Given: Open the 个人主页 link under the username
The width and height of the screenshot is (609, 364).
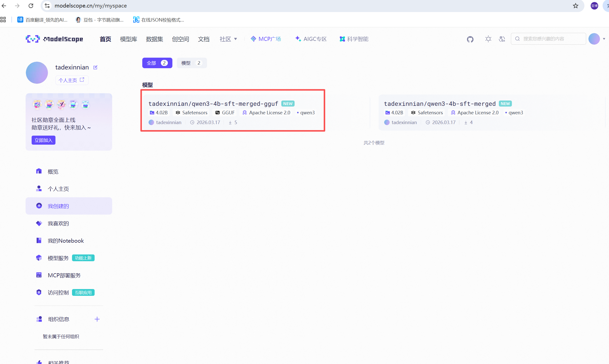Looking at the screenshot, I should coord(72,80).
